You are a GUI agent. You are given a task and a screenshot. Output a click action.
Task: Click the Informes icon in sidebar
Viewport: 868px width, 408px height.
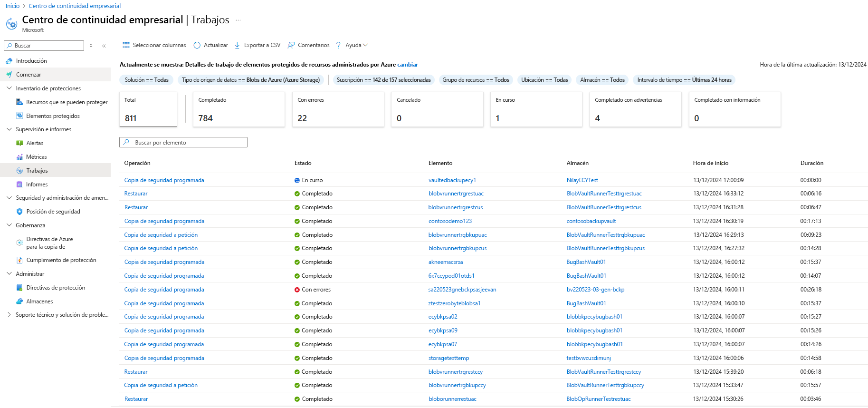tap(19, 185)
